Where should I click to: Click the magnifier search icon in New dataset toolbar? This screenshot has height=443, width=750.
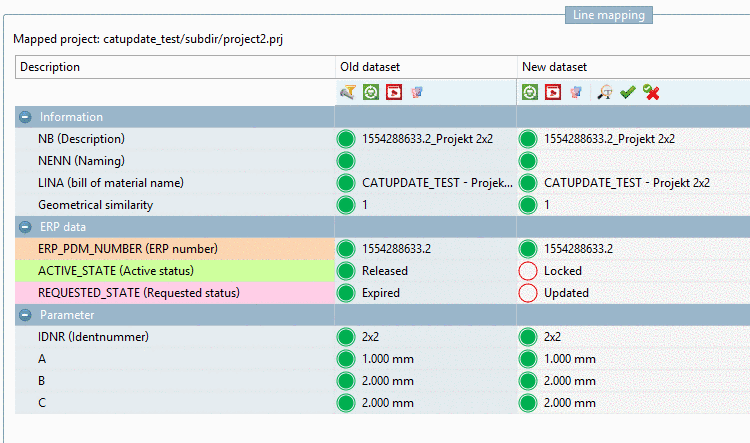(x=605, y=92)
